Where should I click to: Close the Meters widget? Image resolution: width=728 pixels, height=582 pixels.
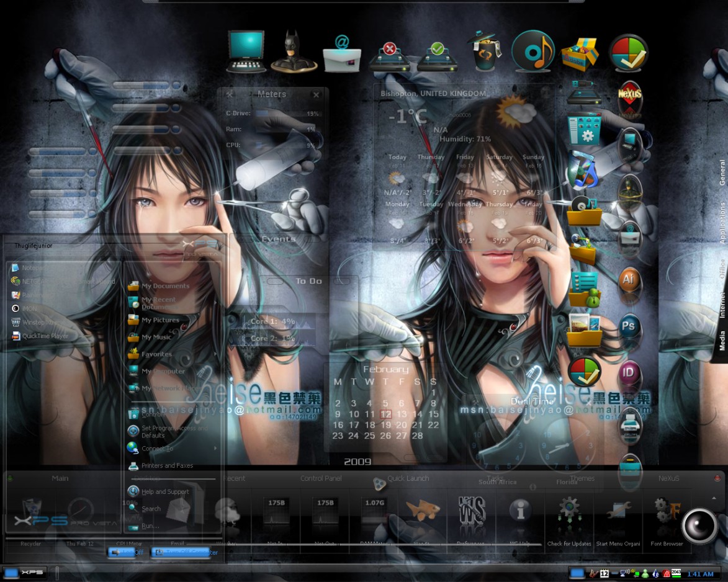click(316, 95)
